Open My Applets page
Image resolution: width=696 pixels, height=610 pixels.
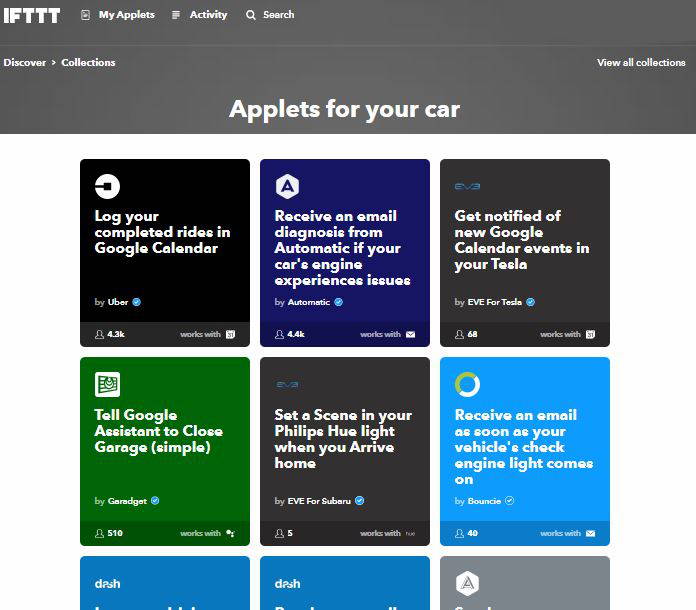[127, 15]
